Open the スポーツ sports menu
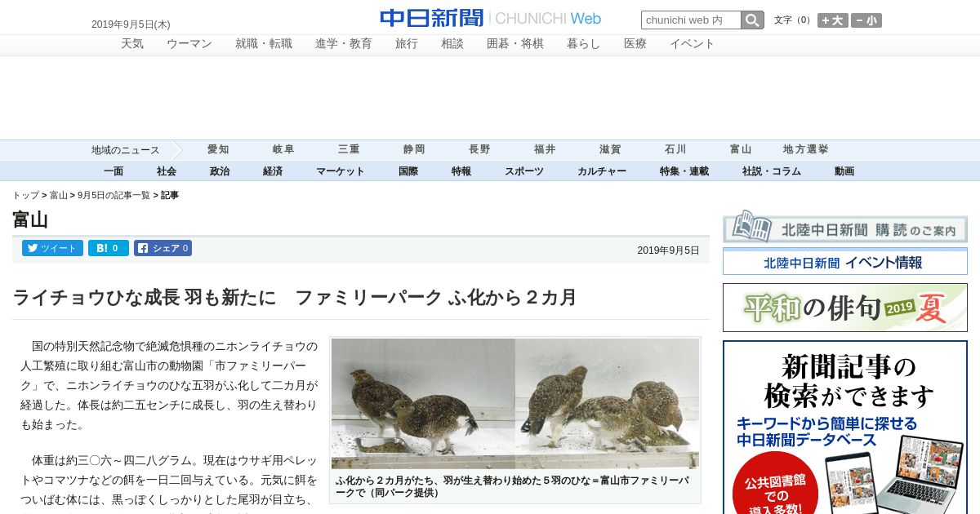The width and height of the screenshot is (980, 514). (524, 171)
